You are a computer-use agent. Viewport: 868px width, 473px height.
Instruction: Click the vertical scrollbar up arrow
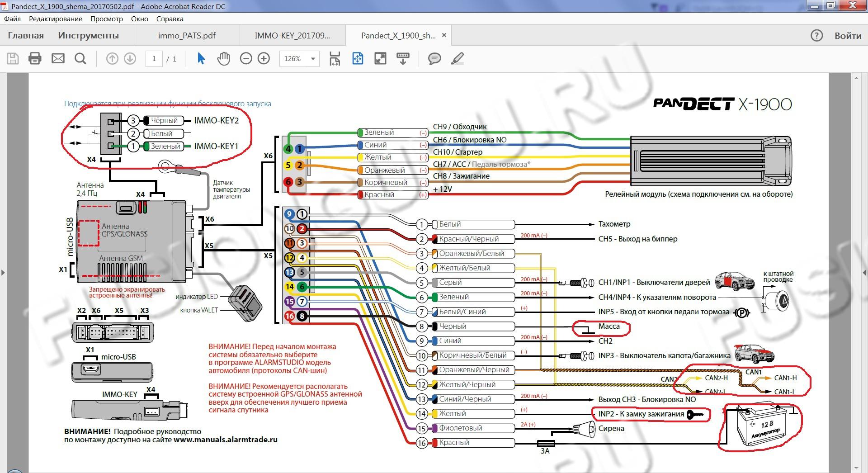[856, 78]
